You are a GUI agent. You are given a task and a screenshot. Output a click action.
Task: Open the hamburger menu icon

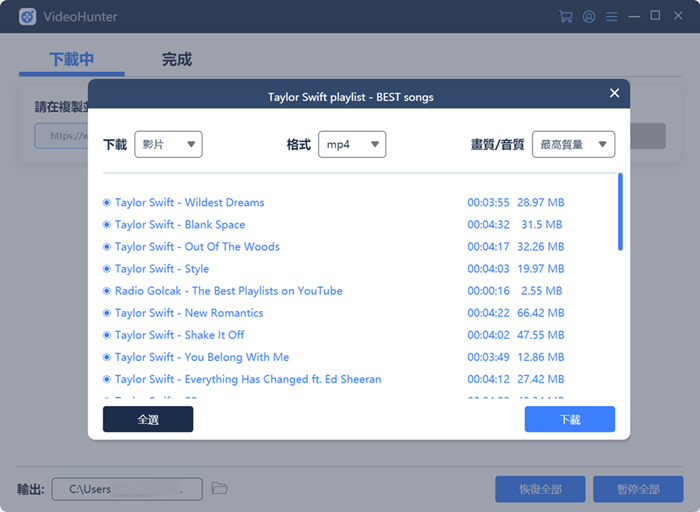(x=612, y=17)
